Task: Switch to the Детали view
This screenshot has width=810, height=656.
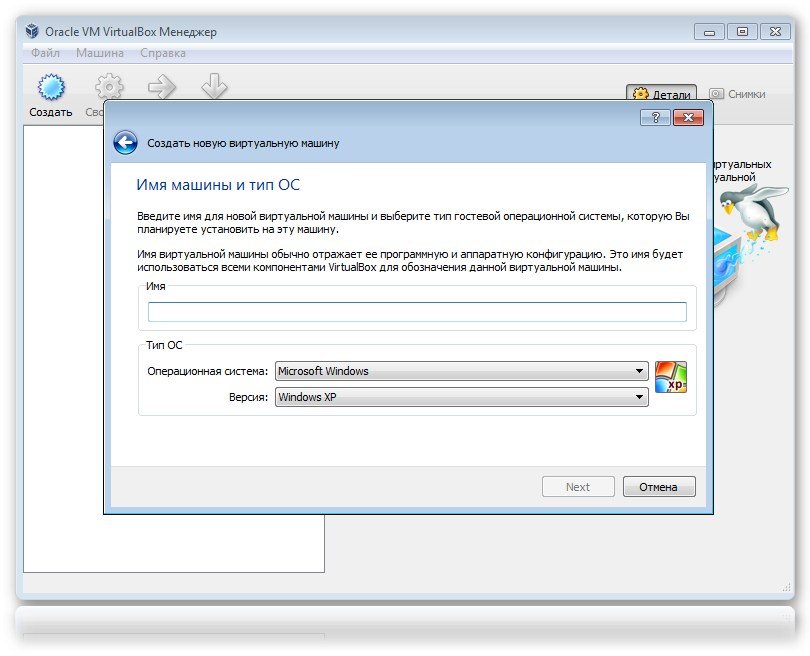Action: (x=662, y=94)
